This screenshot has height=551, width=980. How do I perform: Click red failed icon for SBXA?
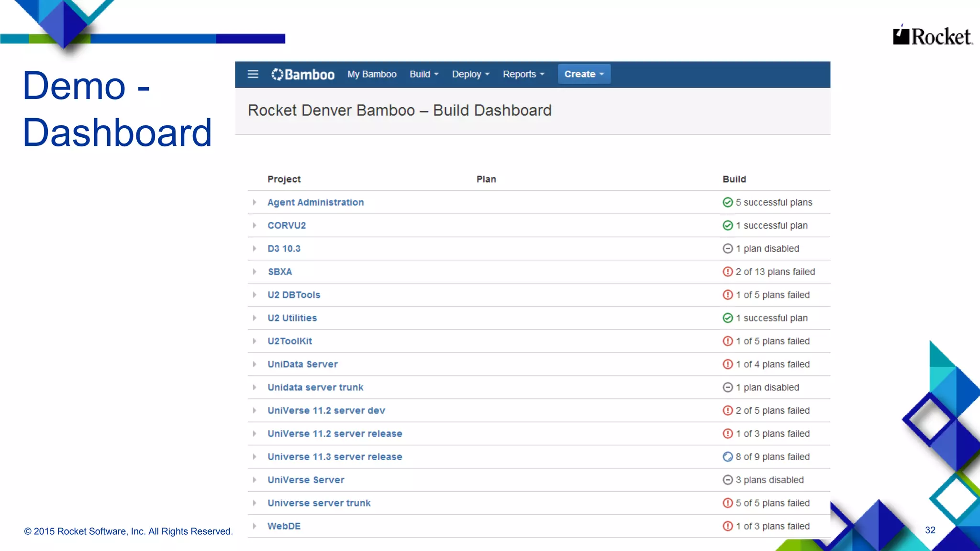tap(728, 272)
